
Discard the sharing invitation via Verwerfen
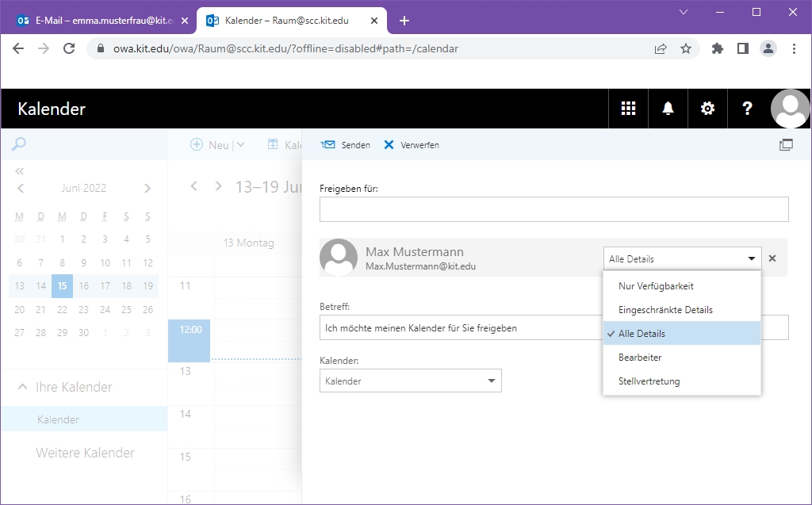coord(412,145)
